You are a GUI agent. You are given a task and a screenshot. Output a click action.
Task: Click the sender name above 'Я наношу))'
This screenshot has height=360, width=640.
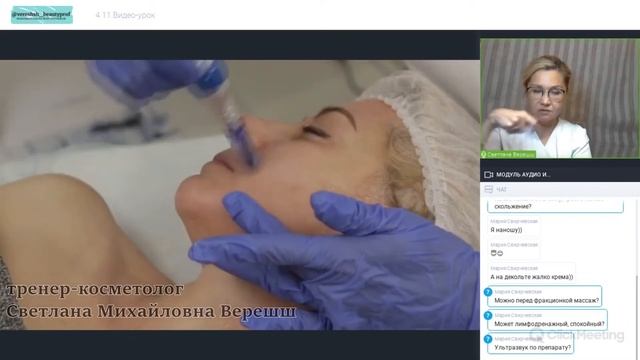(514, 221)
